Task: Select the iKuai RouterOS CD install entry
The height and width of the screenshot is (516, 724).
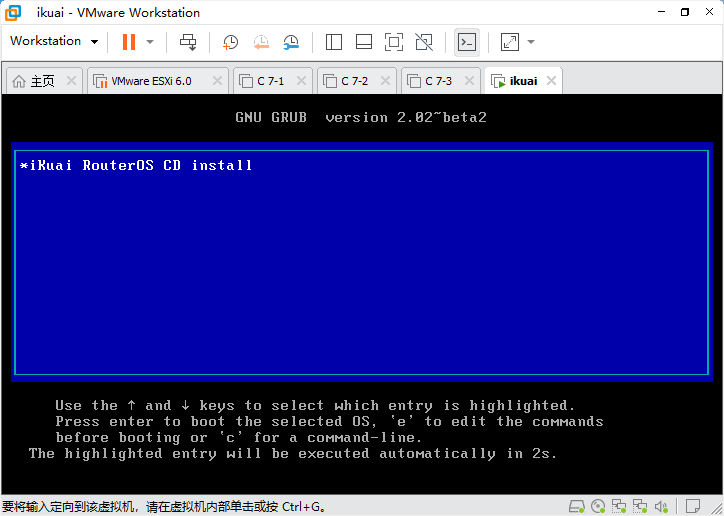Action: (137, 165)
